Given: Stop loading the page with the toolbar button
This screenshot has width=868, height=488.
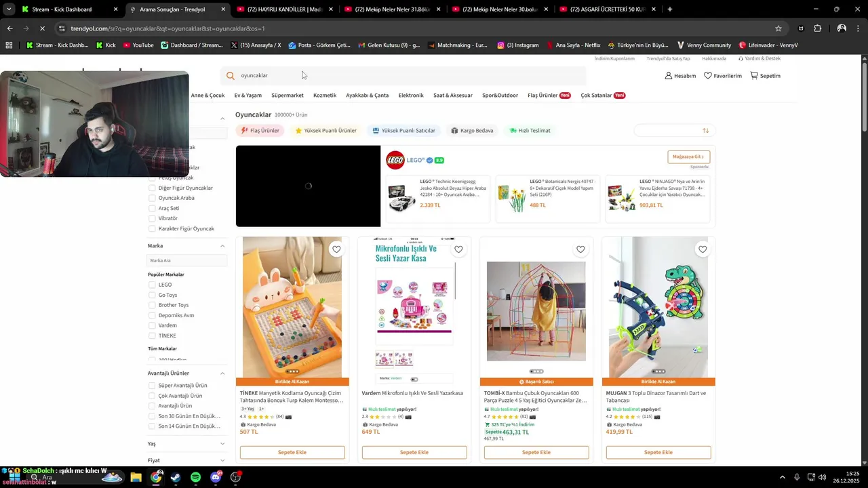Looking at the screenshot, I should [x=42, y=28].
